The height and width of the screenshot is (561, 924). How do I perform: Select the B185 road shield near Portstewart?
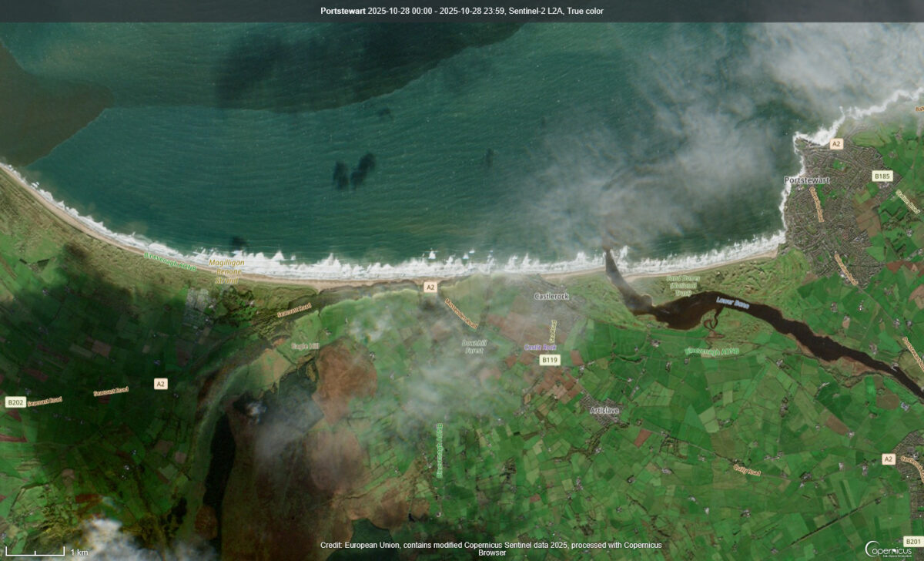(x=882, y=176)
